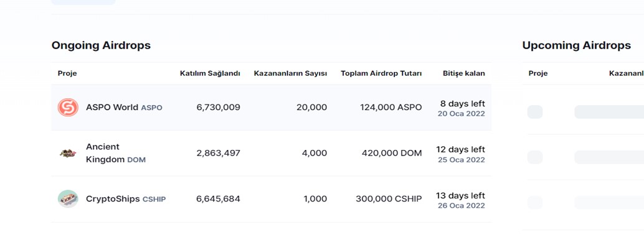This screenshot has width=644, height=237.
Task: Select the 6,730,009 participation value
Action: click(x=218, y=108)
